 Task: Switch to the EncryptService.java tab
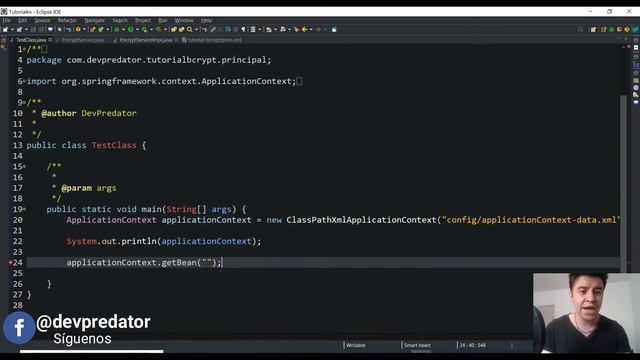pyautogui.click(x=83, y=40)
